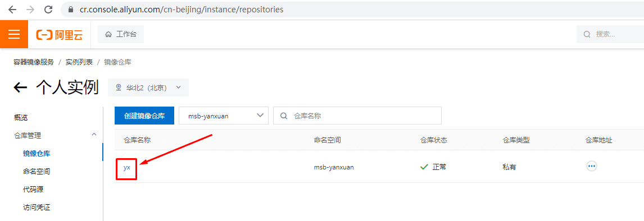644x221 pixels.
Task: Click the search icon in 仓库名称 field
Action: point(283,116)
